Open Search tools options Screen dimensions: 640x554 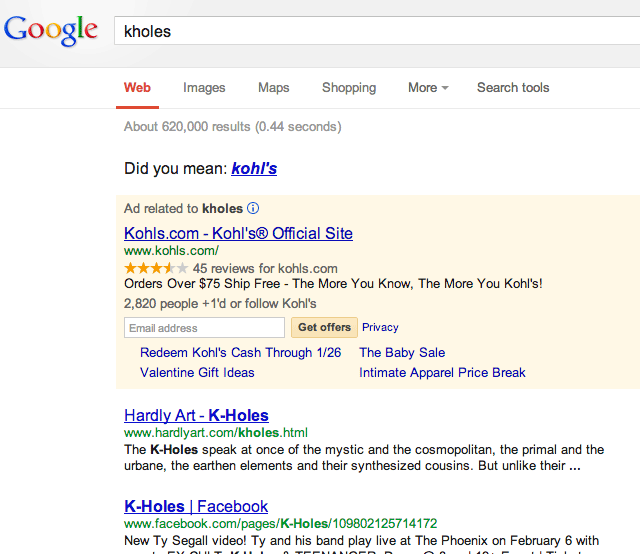click(513, 87)
